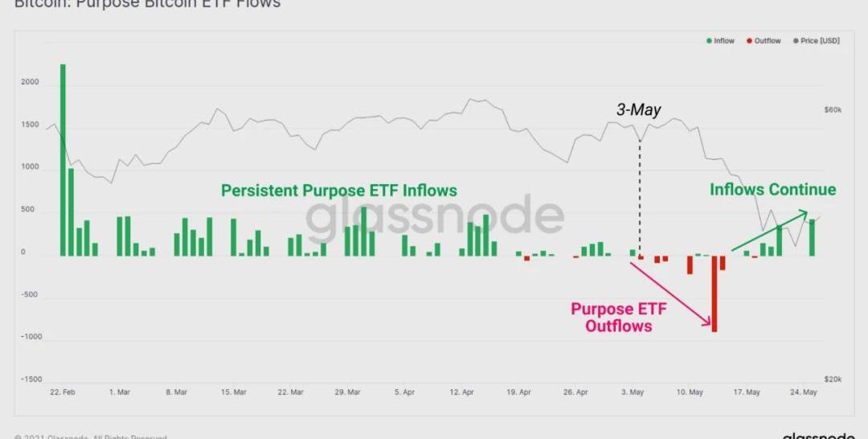Click the glassnode logo at bottom right
Viewport: 868px width, 439px height.
coord(818,435)
